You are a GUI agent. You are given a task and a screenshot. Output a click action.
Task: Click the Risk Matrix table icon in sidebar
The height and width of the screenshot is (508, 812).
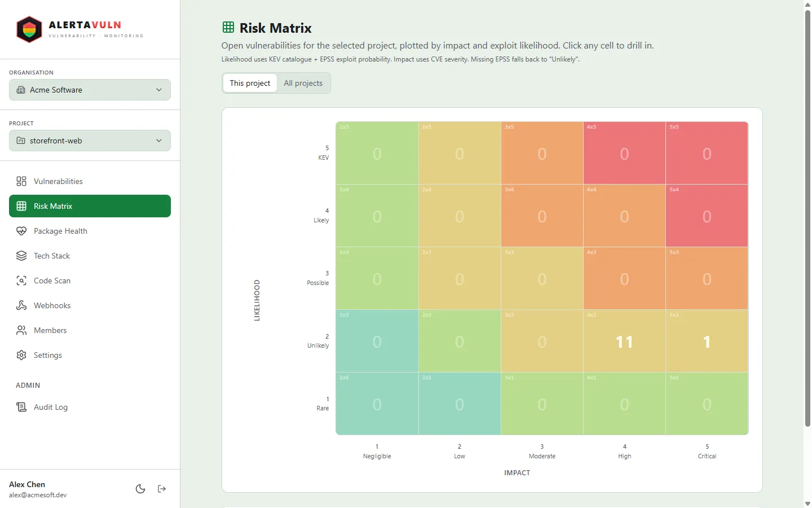(x=21, y=206)
